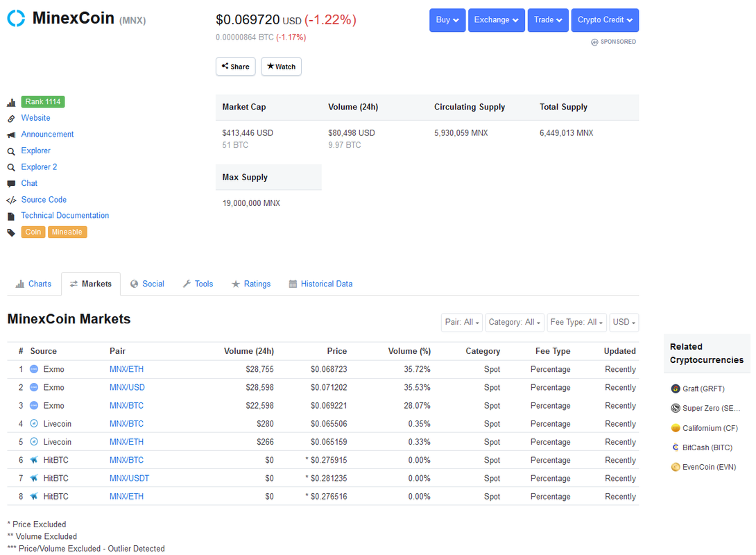Viewport: 756px width, 555px height.
Task: Sort table by Price header
Action: click(337, 352)
